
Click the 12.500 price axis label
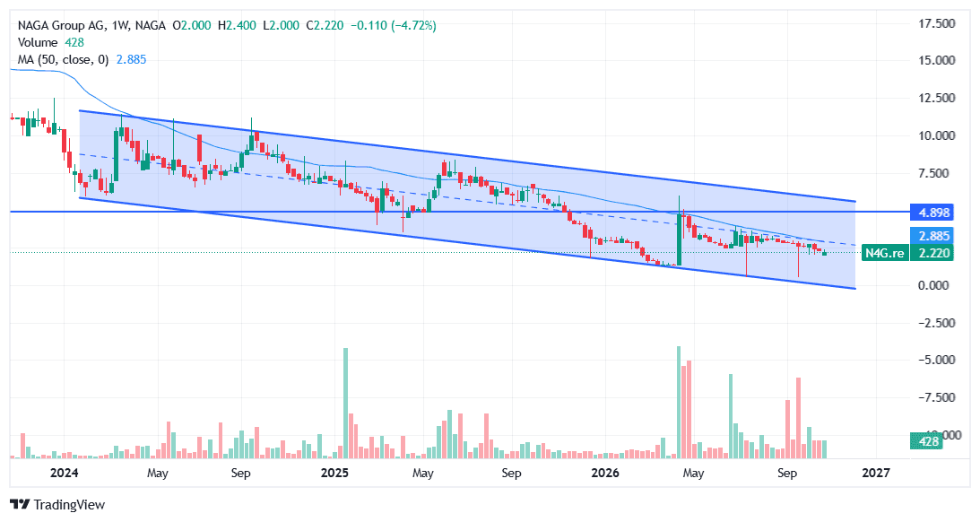[x=936, y=98]
